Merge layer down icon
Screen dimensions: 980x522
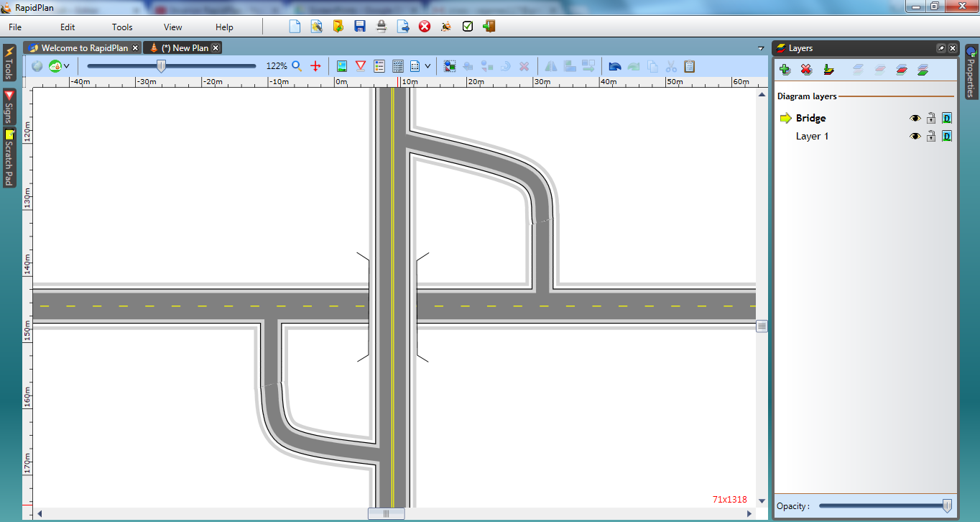tap(828, 70)
